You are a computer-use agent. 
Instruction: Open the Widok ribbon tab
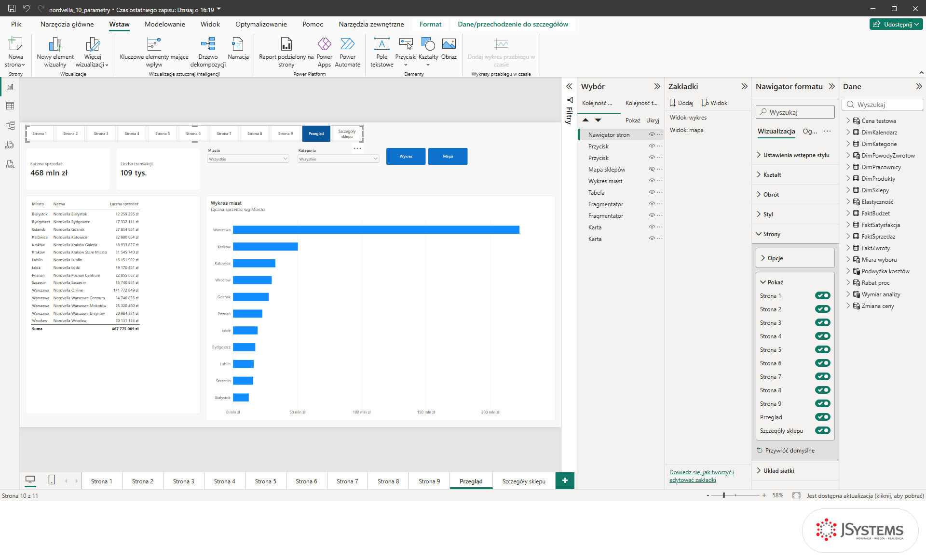tap(210, 24)
